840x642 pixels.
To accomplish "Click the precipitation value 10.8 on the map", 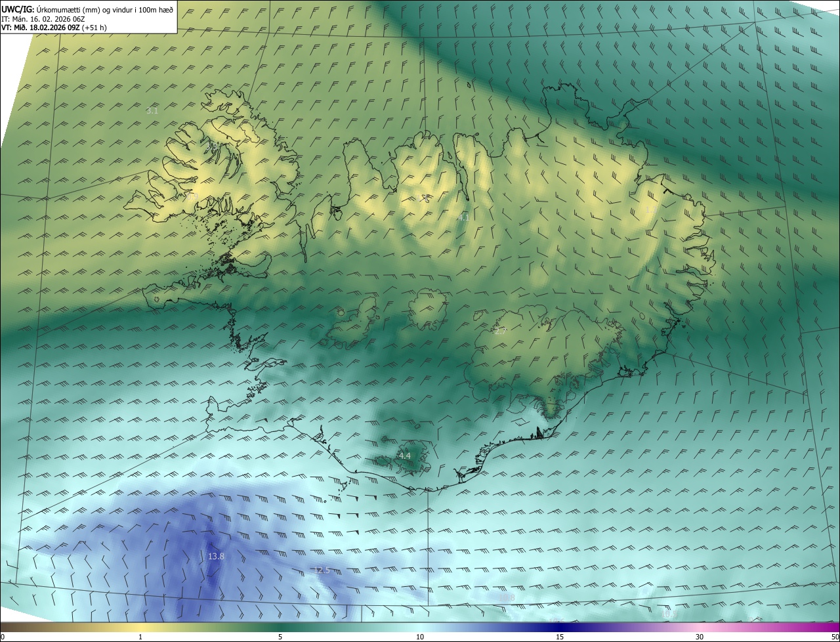I will [507, 598].
